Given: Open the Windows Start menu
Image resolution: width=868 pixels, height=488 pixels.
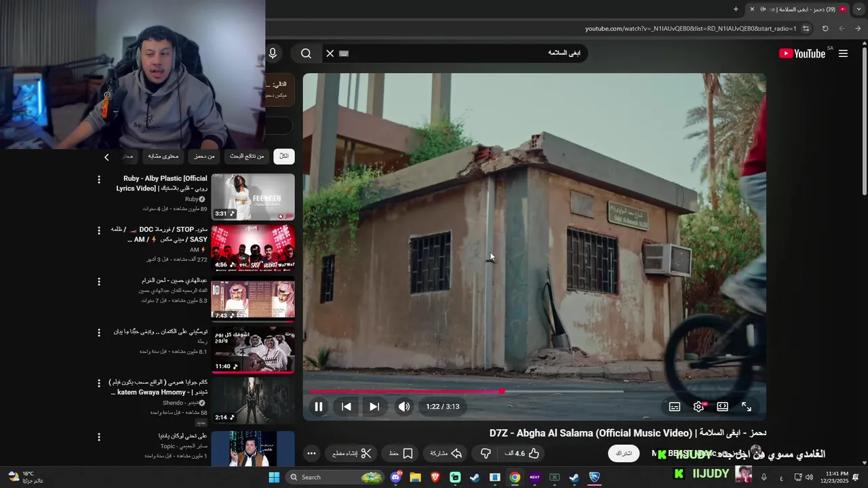Looking at the screenshot, I should [x=274, y=477].
